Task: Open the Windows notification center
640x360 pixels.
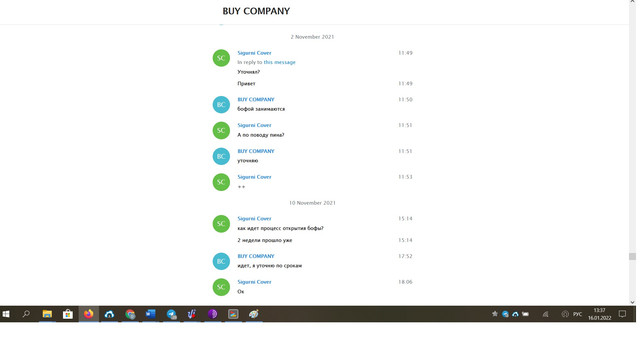Action: click(x=622, y=314)
